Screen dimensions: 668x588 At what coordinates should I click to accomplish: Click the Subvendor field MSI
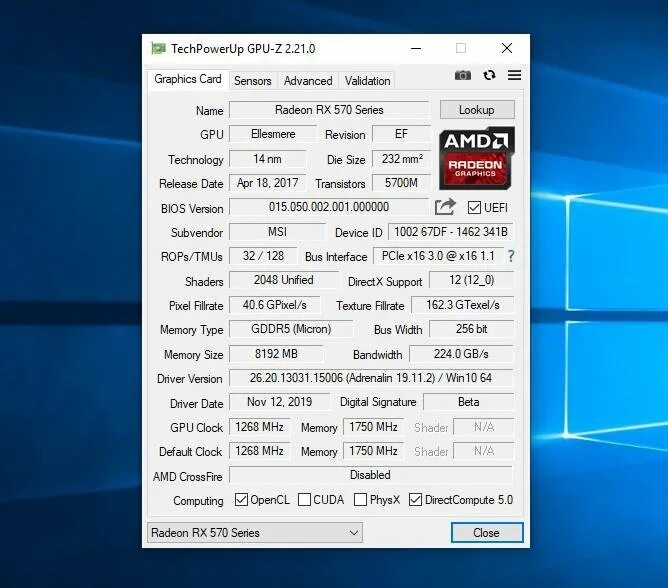pyautogui.click(x=277, y=232)
